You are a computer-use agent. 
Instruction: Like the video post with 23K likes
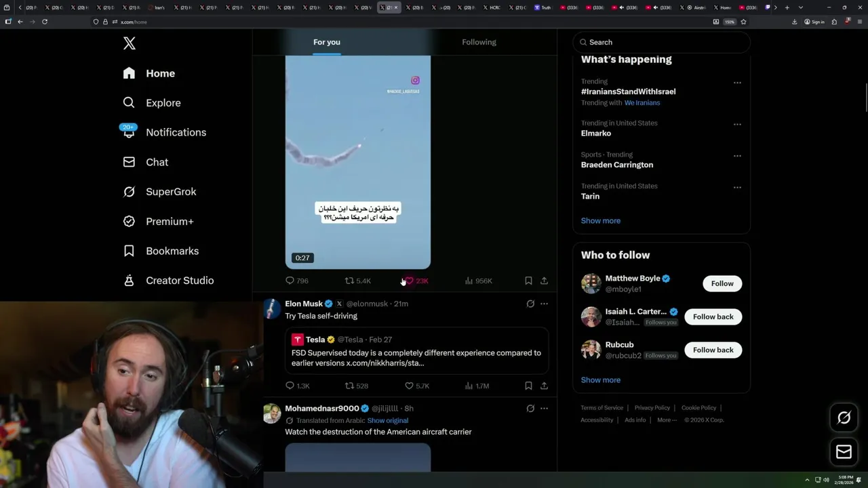[416, 281]
